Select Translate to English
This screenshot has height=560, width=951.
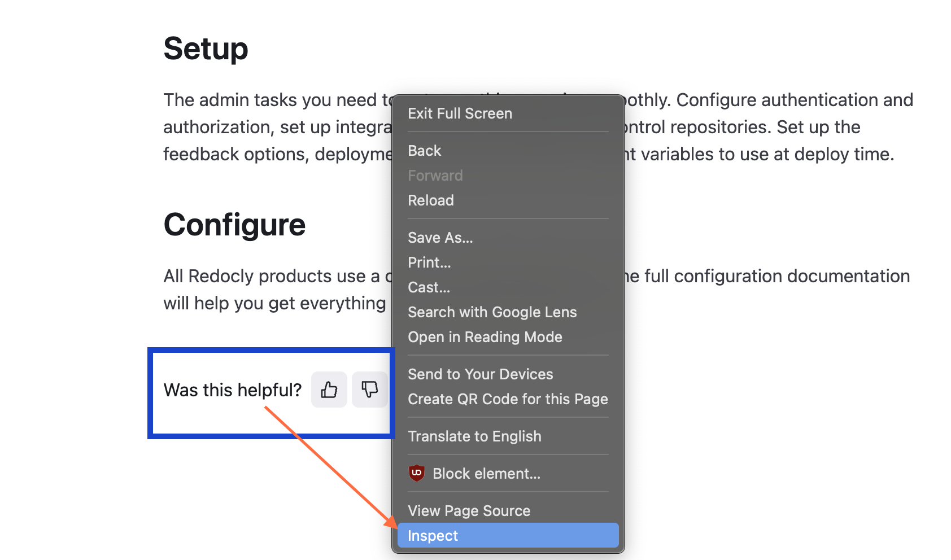click(x=508, y=436)
